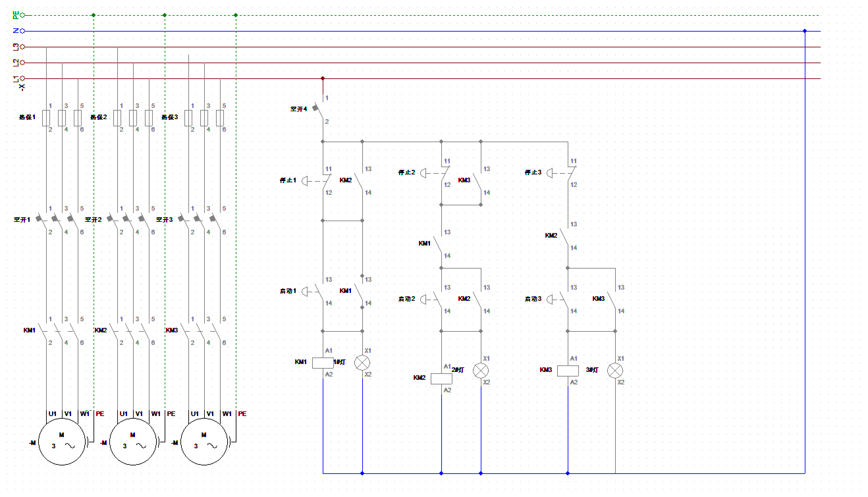This screenshot has height=497, width=868.
Task: Click the 1#灯 indicator lamp symbol
Action: 362,362
